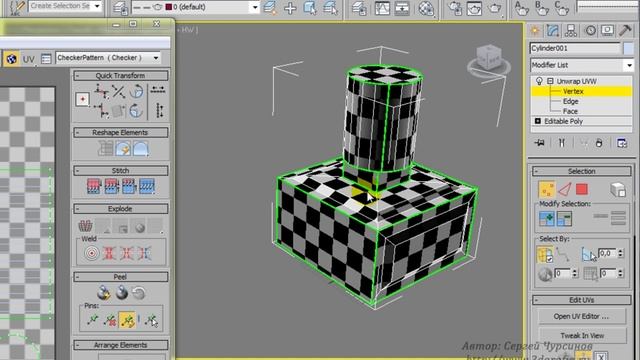This screenshot has height=360, width=640.
Task: Click Align Horizontally to Pivot icon
Action: tap(101, 91)
